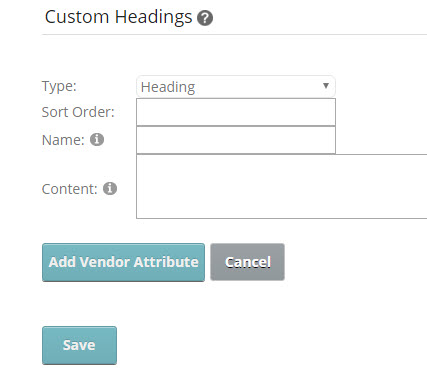Select the Heading value text in Type
Viewport: 427px width, 384px height.
168,87
